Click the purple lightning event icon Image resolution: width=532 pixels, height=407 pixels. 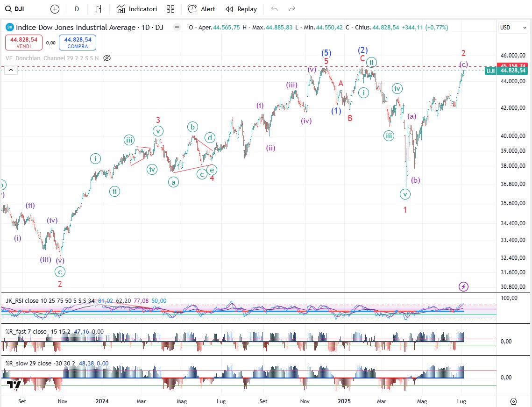click(463, 287)
